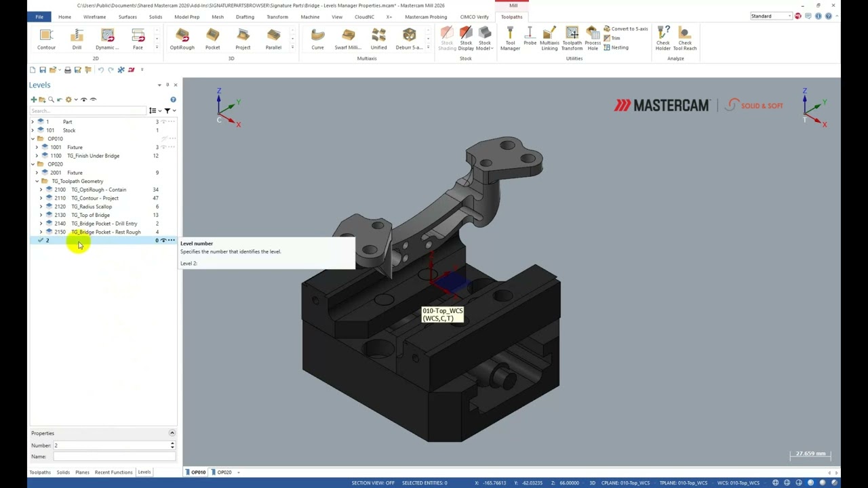Click the show all levels eye icon
The height and width of the screenshot is (488, 868).
click(84, 100)
